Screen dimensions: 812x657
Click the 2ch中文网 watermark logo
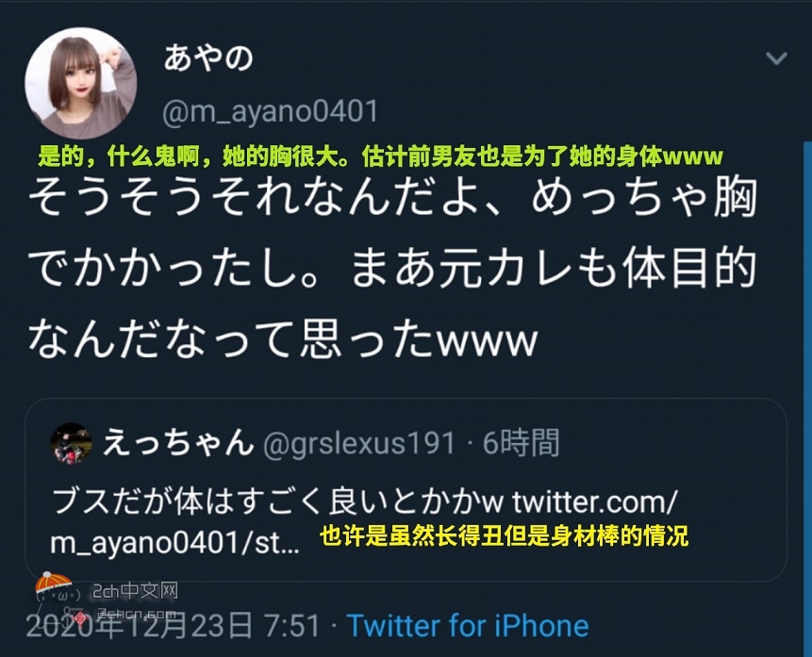tap(135, 591)
